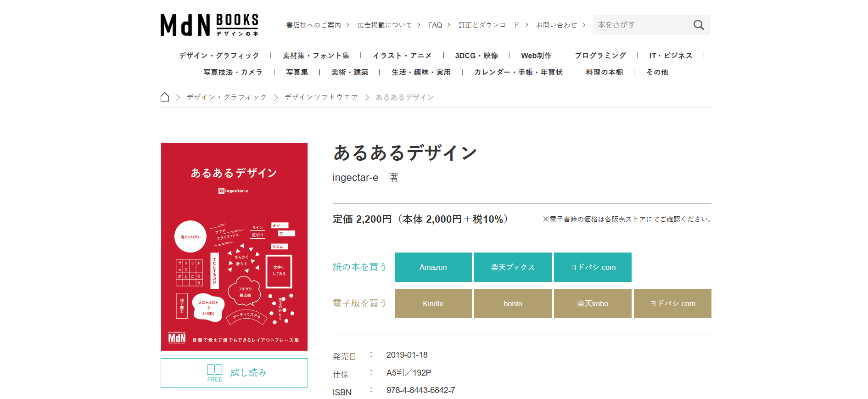
Task: Select プログラミング category
Action: (600, 56)
